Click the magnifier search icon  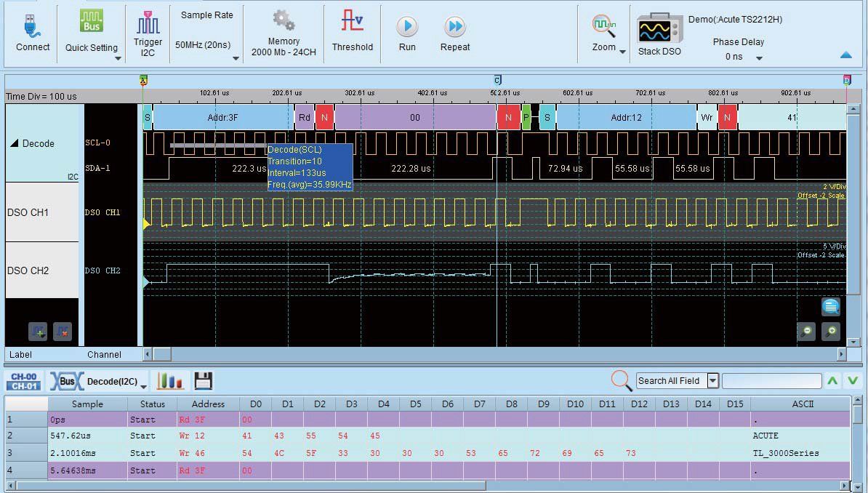(622, 380)
